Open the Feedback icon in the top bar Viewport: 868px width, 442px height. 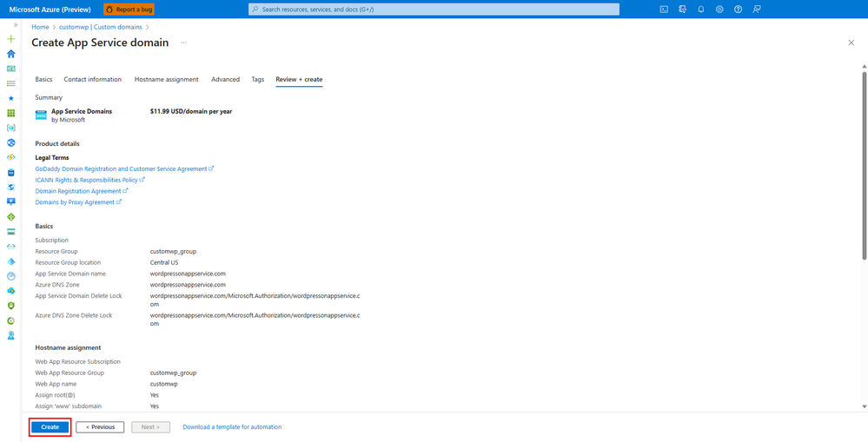point(757,10)
